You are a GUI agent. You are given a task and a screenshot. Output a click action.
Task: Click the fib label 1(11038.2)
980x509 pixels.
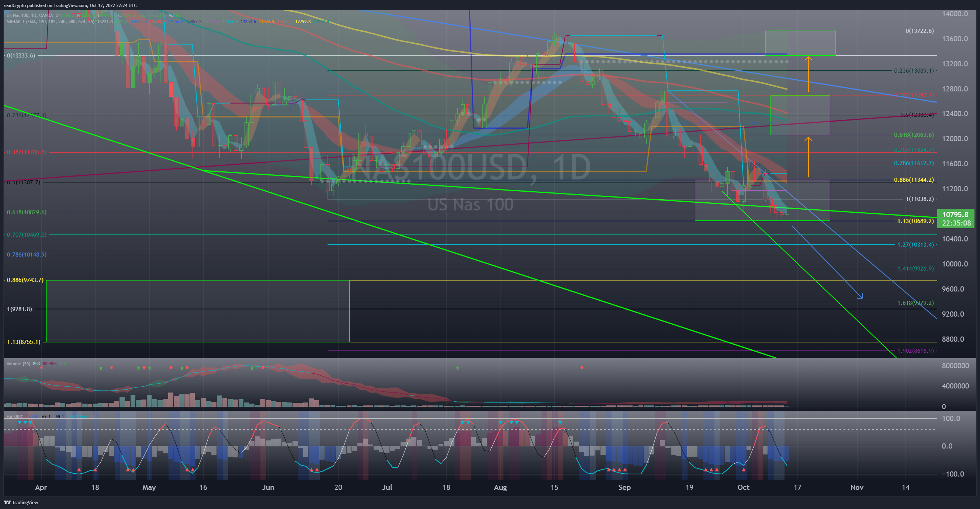pos(920,199)
